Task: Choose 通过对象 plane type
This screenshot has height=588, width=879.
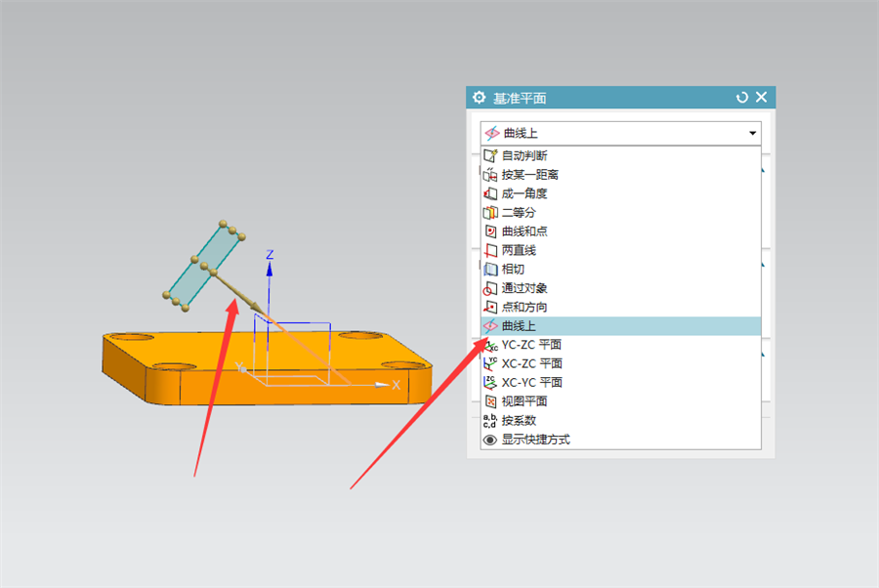Action: pyautogui.click(x=620, y=288)
